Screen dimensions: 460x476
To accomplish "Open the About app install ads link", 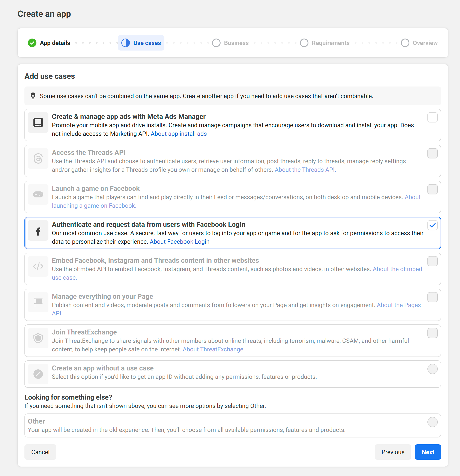I will click(179, 134).
